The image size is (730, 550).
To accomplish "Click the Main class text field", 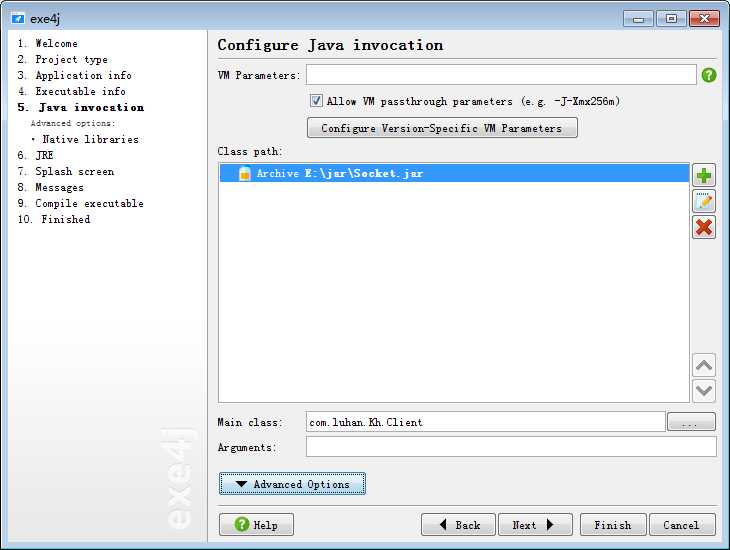I will coord(486,422).
